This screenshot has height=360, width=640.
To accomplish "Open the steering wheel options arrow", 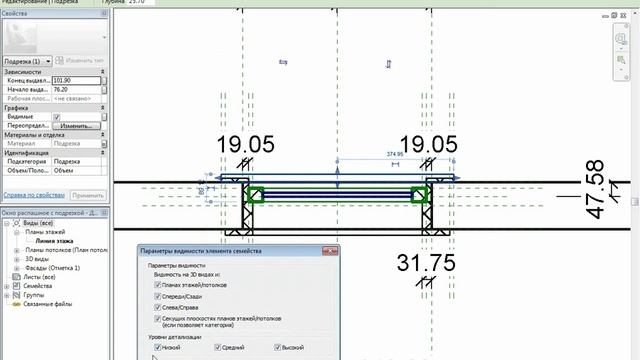I will click(x=621, y=49).
